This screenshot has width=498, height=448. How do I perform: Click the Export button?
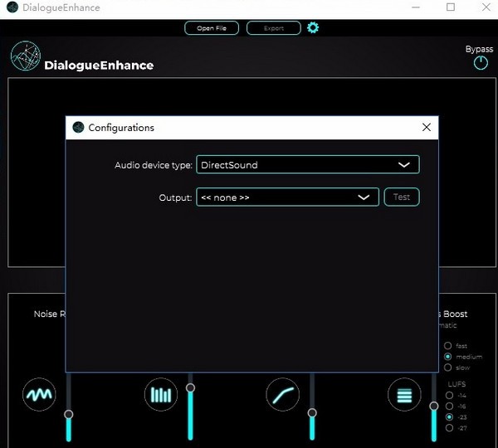273,28
